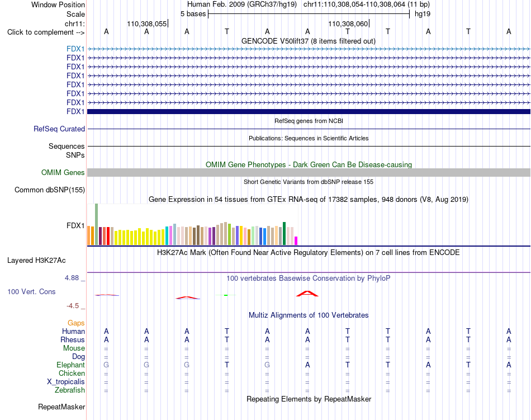
Task: Click the Layered H3K27Ac track label
Action: click(x=36, y=260)
